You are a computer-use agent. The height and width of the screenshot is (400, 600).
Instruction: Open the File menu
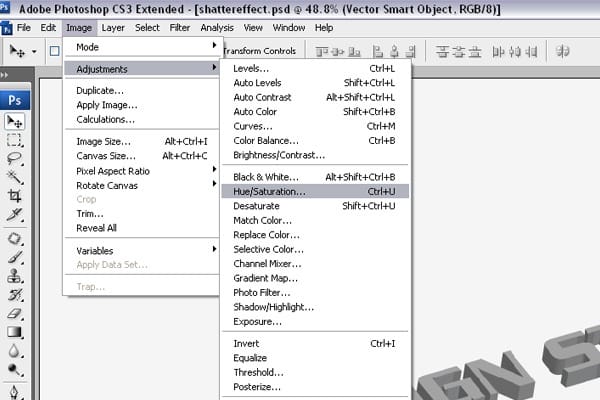pyautogui.click(x=23, y=28)
